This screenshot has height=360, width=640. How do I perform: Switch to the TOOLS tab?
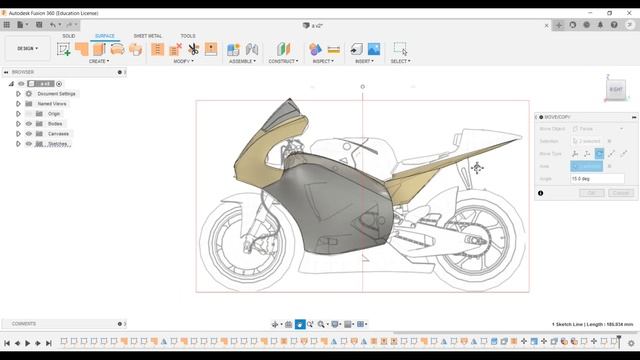point(188,36)
